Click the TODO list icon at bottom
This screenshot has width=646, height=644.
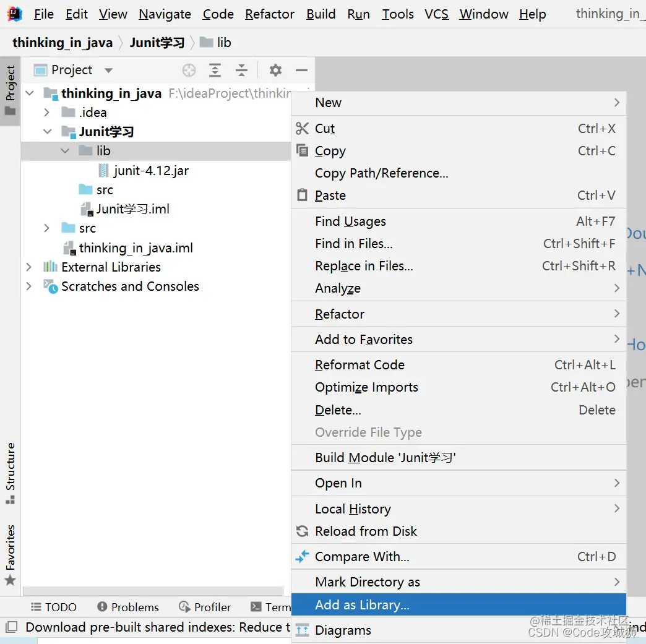coord(37,606)
